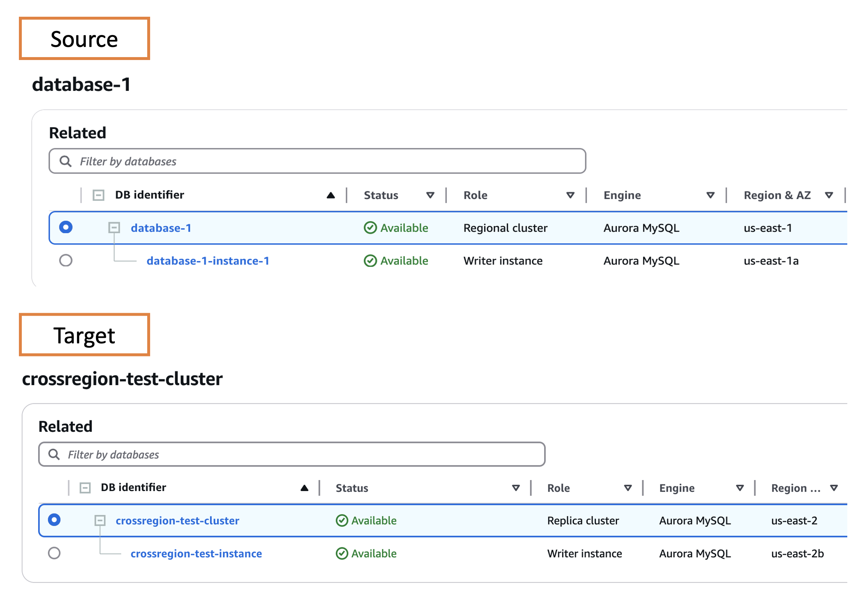Collapse all rows icon in source header

pos(99,195)
